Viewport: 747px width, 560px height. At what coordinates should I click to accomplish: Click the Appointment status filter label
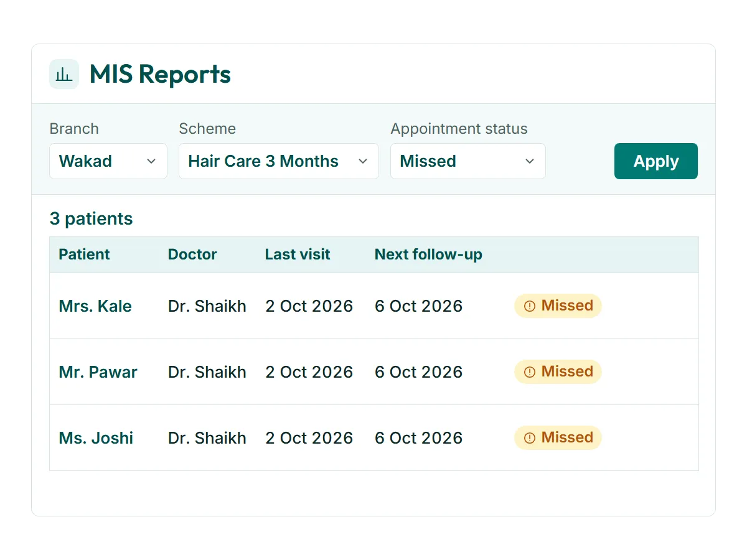pos(459,129)
